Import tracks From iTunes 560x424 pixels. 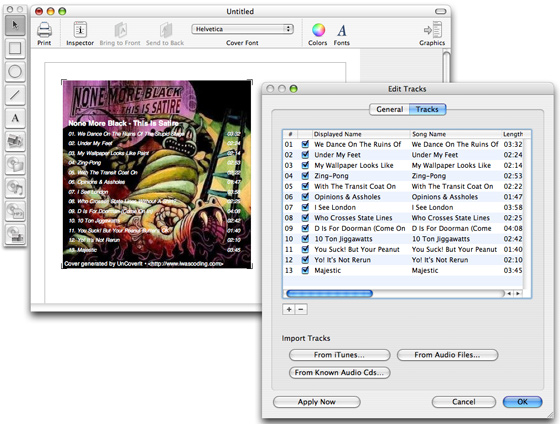click(339, 355)
